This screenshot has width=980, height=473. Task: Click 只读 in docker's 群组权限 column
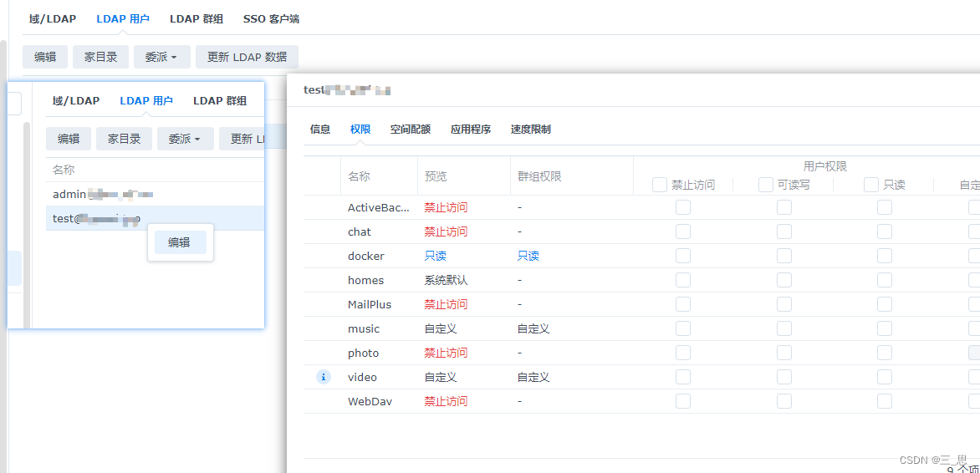[x=528, y=257]
